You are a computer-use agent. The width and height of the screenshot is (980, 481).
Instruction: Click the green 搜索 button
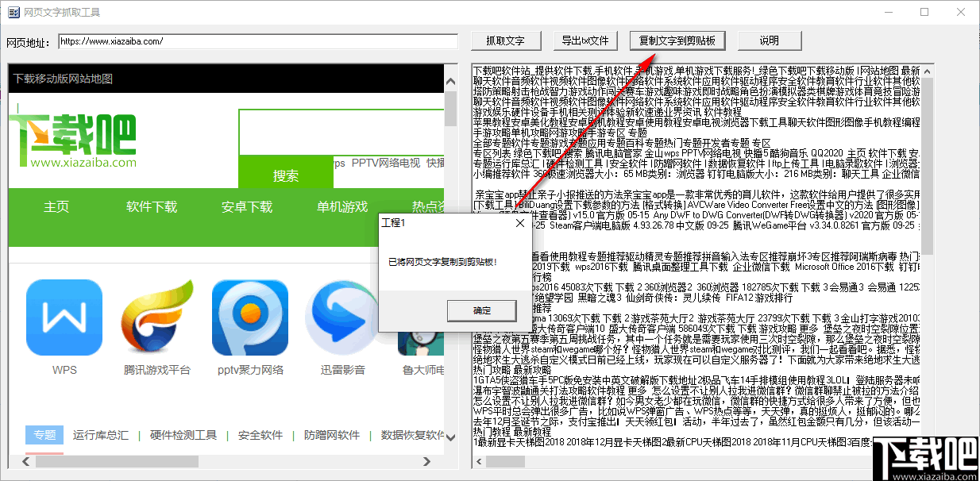pyautogui.click(x=286, y=175)
